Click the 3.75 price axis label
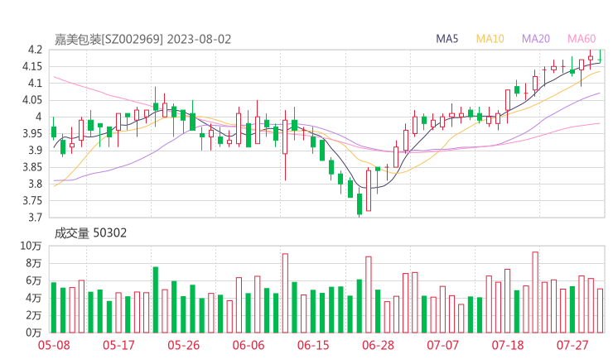Viewport: 613px width, 364px height. (x=32, y=201)
